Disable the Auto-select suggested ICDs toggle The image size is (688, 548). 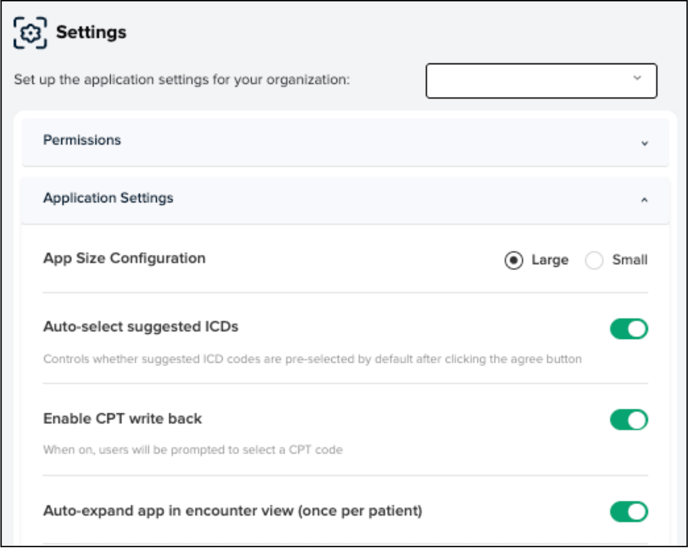click(629, 329)
